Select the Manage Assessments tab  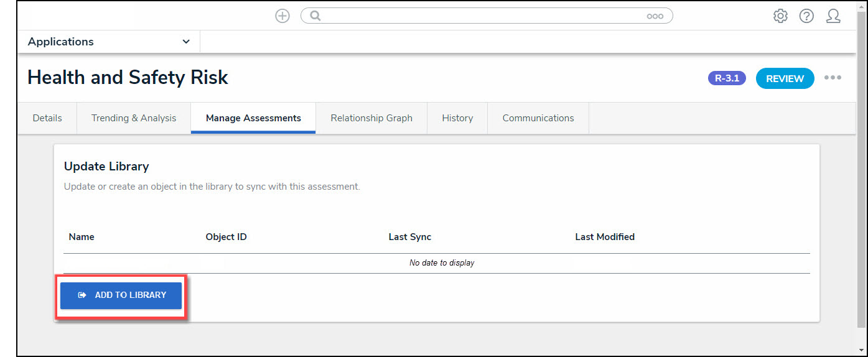tap(253, 118)
